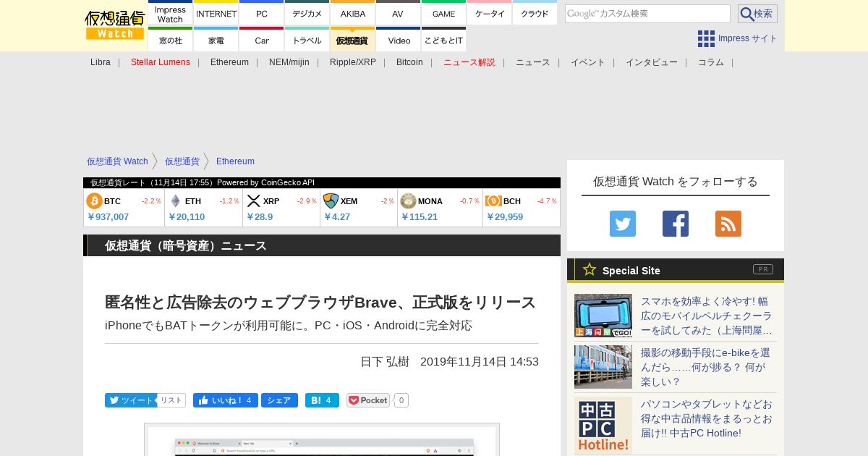The image size is (868, 456).
Task: Open the ケータイ tab
Action: click(490, 14)
